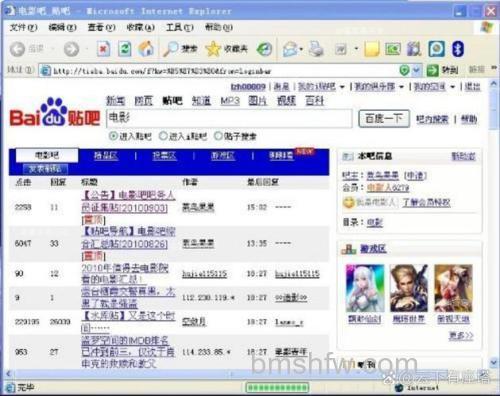Click the Back arrow toolbar button
This screenshot has width=500, height=396.
[18, 49]
